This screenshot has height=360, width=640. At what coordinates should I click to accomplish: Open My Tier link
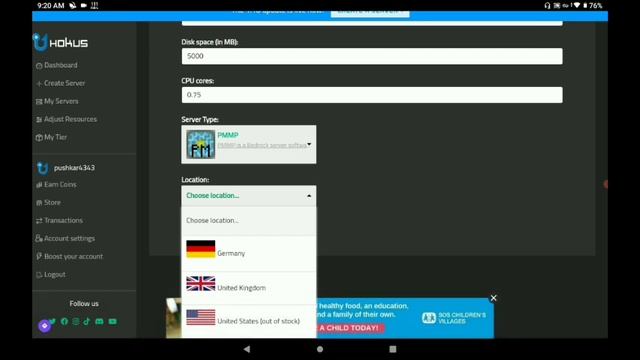tap(56, 137)
